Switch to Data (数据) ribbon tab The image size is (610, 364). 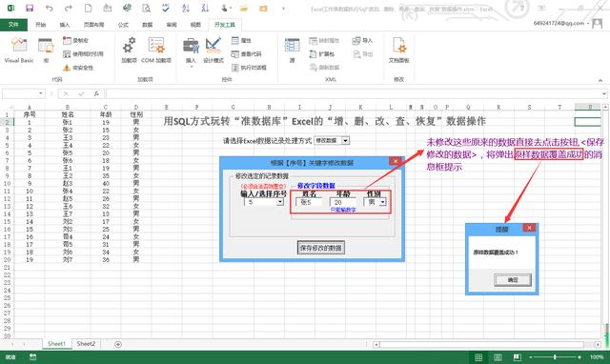click(x=147, y=25)
